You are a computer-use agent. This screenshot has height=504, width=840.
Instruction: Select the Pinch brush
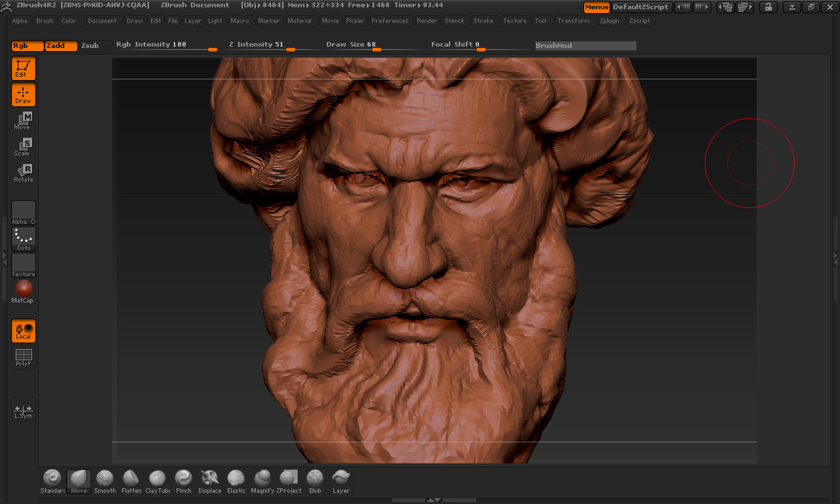tap(184, 481)
